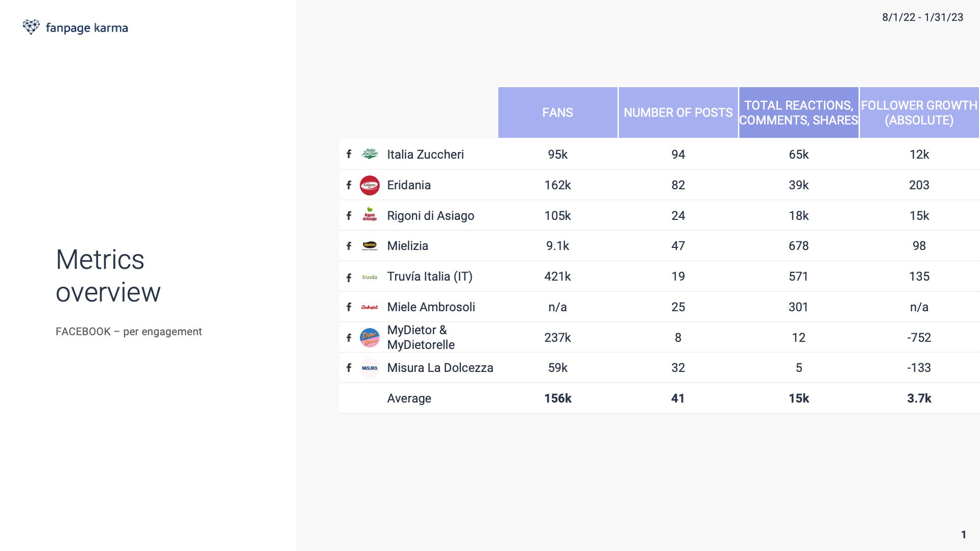Select Total Reactions, Comments, Shares header

799,112
